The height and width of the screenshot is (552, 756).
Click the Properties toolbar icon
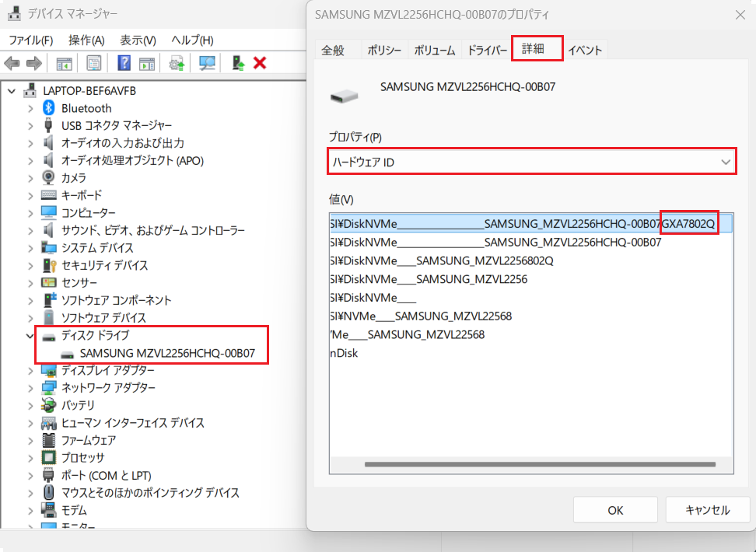[x=94, y=63]
